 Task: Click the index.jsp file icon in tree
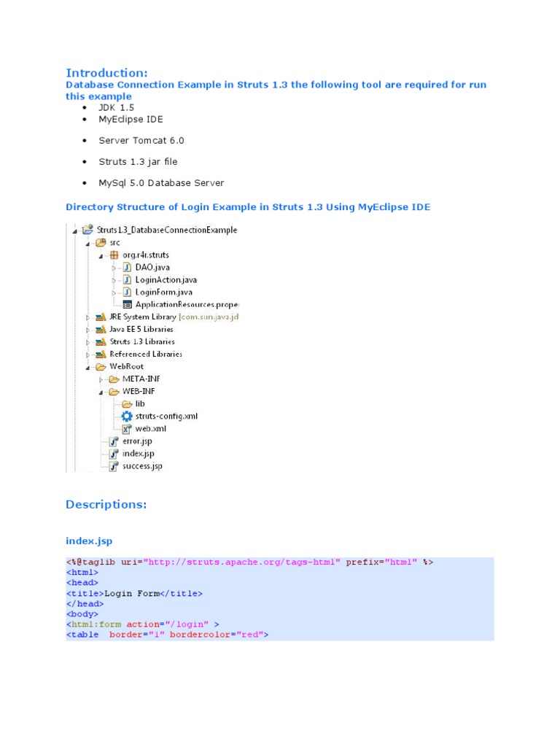click(114, 454)
